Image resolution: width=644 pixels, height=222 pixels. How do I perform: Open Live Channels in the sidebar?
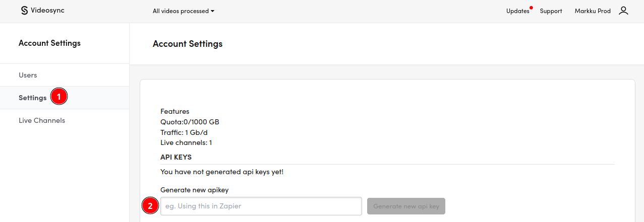click(42, 120)
